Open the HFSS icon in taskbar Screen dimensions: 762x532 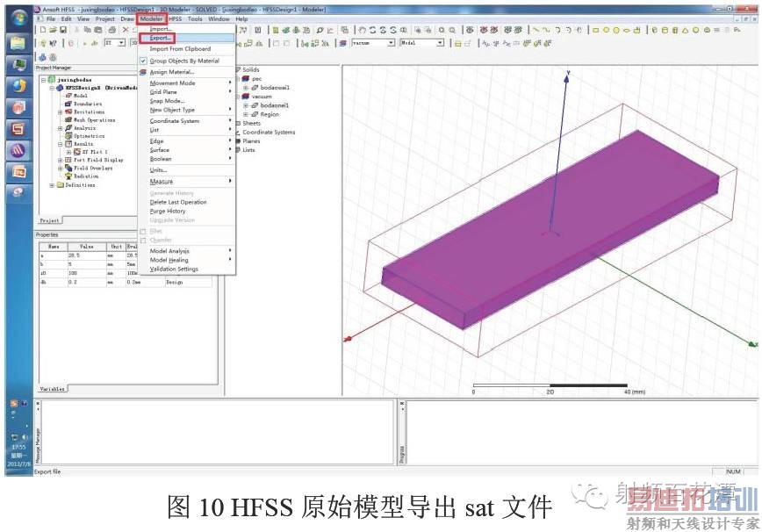(x=18, y=150)
